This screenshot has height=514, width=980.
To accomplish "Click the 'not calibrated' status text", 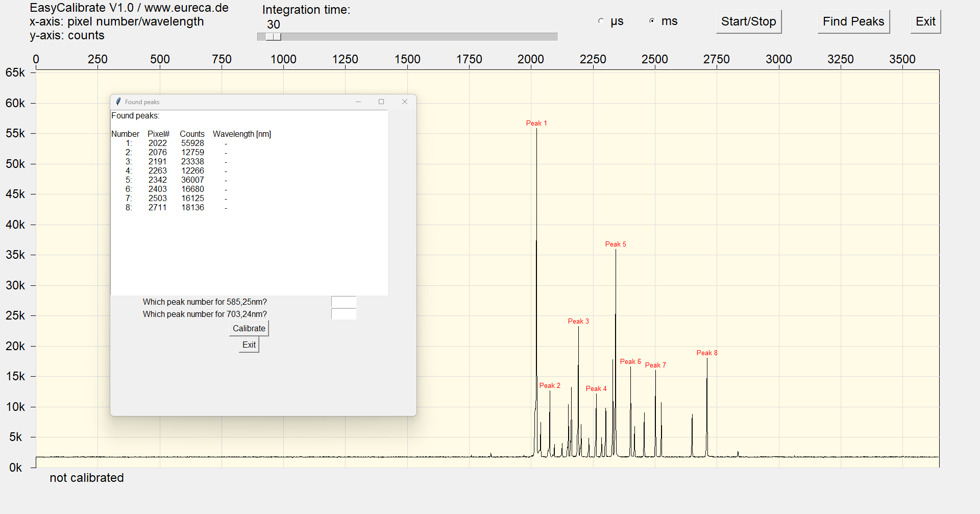I will pyautogui.click(x=87, y=478).
